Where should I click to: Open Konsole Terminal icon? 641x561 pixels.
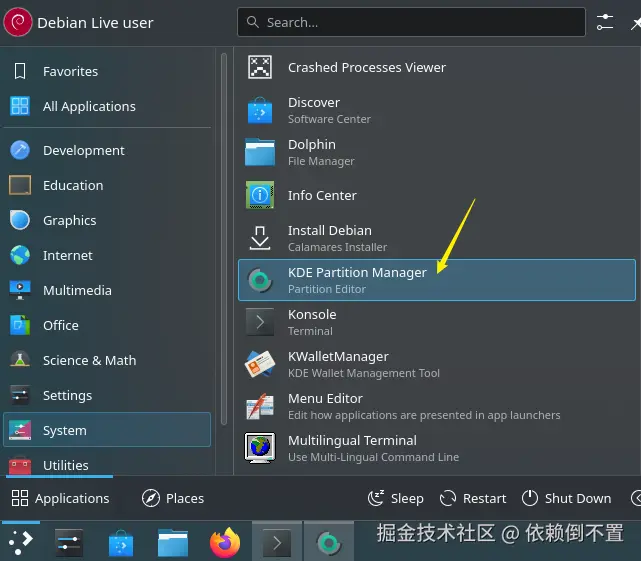pos(260,322)
